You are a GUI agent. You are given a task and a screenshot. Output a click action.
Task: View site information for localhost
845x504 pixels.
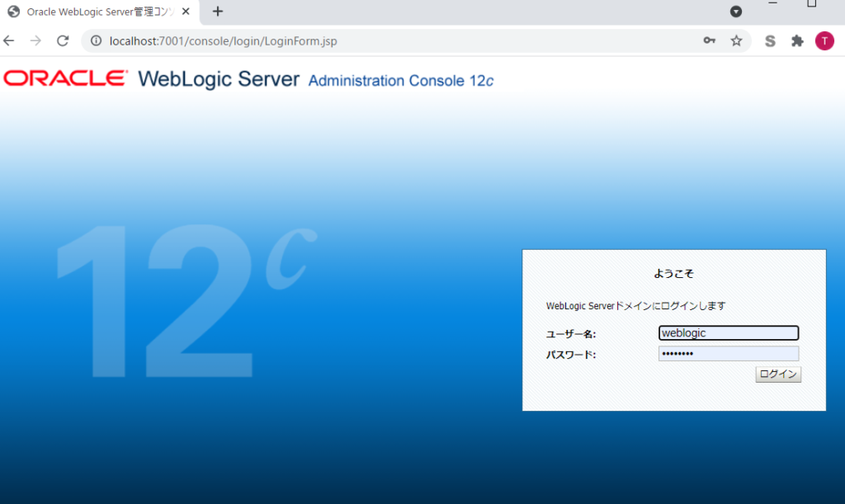pyautogui.click(x=96, y=41)
